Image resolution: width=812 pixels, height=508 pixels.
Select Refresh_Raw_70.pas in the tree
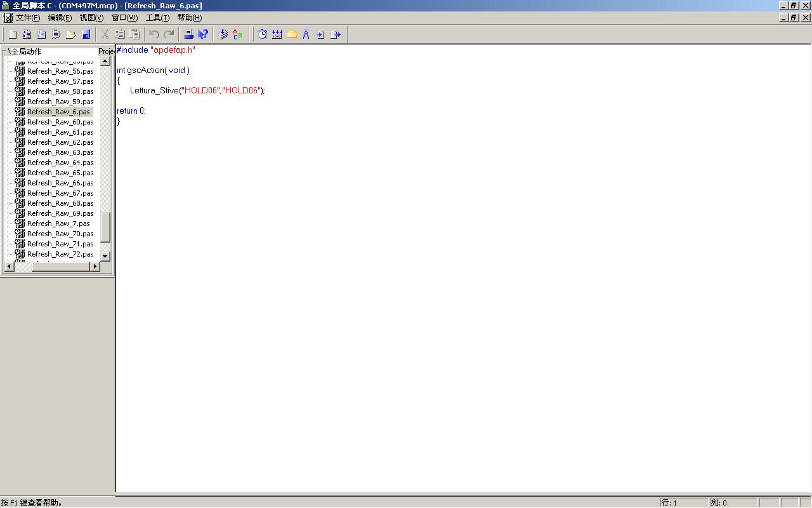coord(60,234)
